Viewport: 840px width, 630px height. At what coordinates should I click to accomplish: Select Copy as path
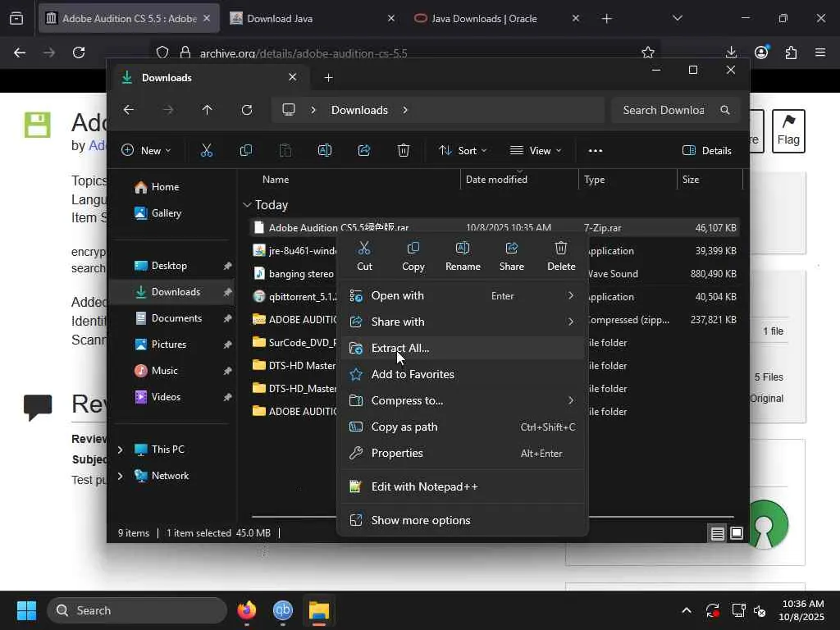[463, 427]
